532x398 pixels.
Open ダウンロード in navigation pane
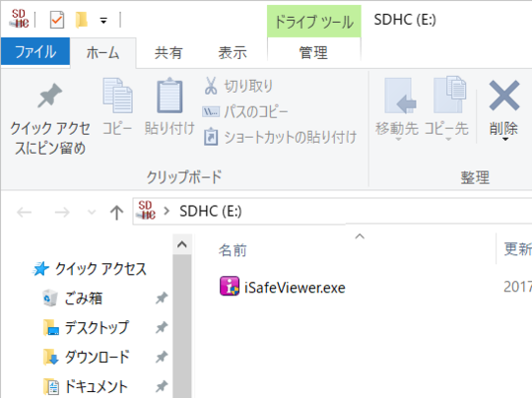97,357
